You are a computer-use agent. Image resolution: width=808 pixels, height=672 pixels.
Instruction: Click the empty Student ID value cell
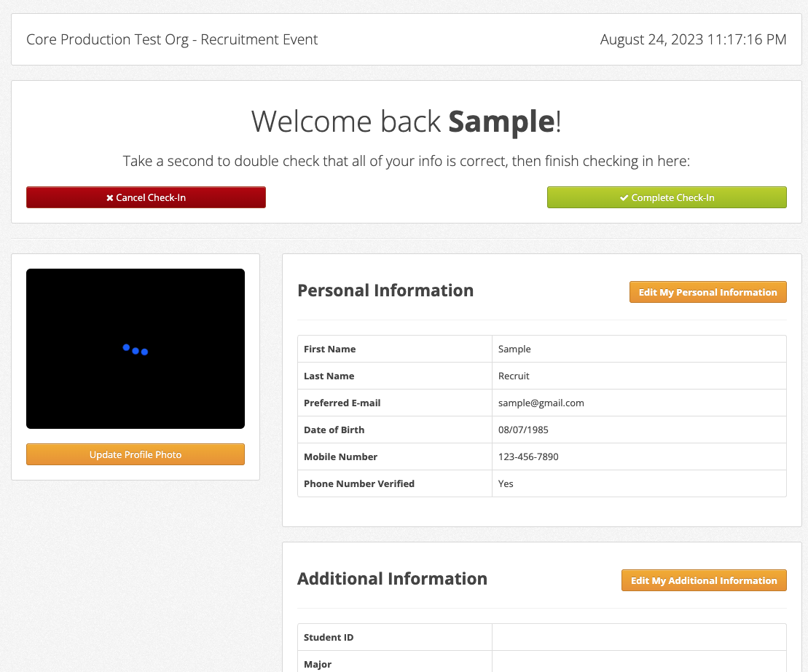(638, 637)
